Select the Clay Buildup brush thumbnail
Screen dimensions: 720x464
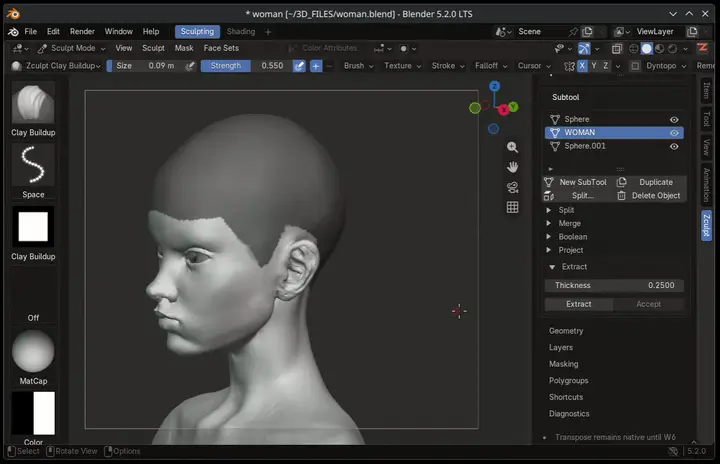point(33,104)
